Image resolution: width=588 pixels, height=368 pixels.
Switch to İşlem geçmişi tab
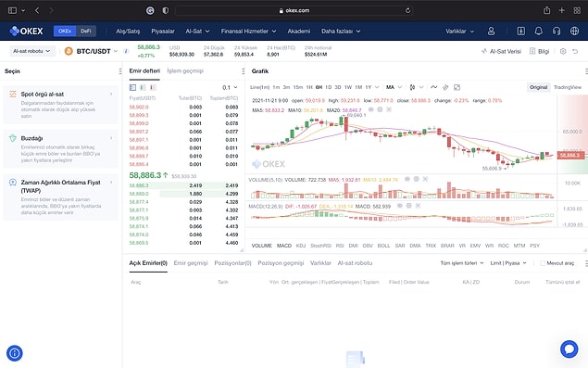[185, 71]
